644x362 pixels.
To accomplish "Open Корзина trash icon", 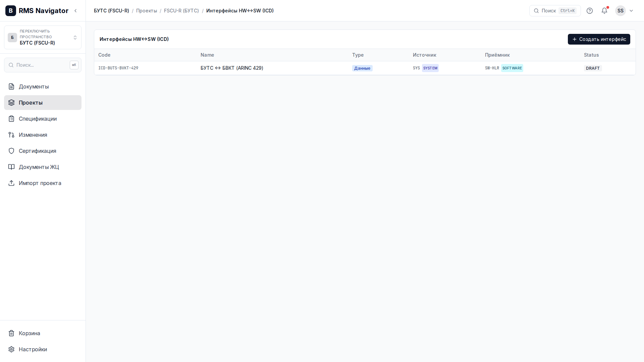I will 11,333.
